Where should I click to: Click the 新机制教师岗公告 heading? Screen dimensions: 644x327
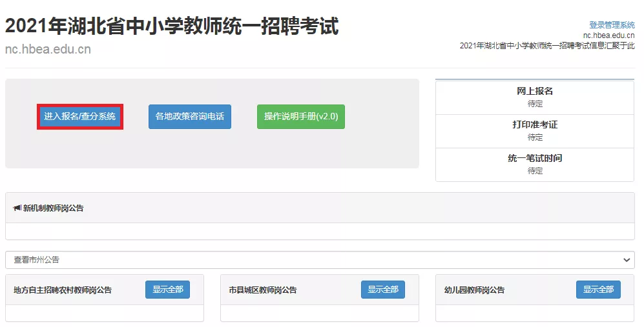(54, 208)
